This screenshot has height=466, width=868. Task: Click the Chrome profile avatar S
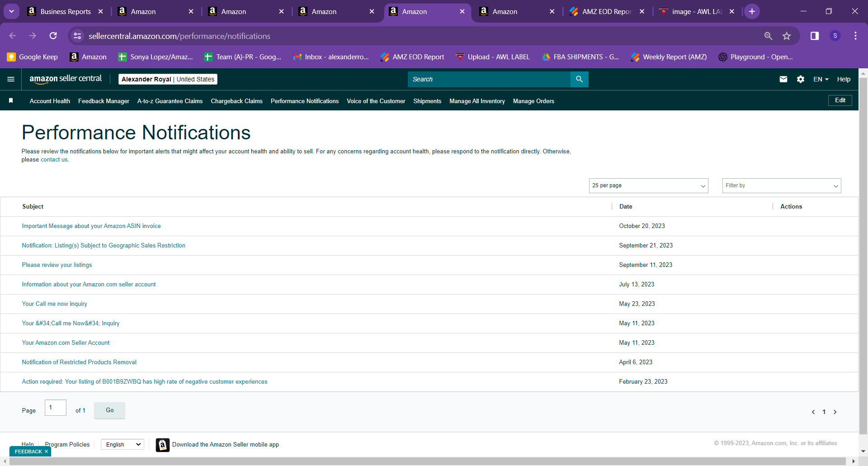[835, 36]
